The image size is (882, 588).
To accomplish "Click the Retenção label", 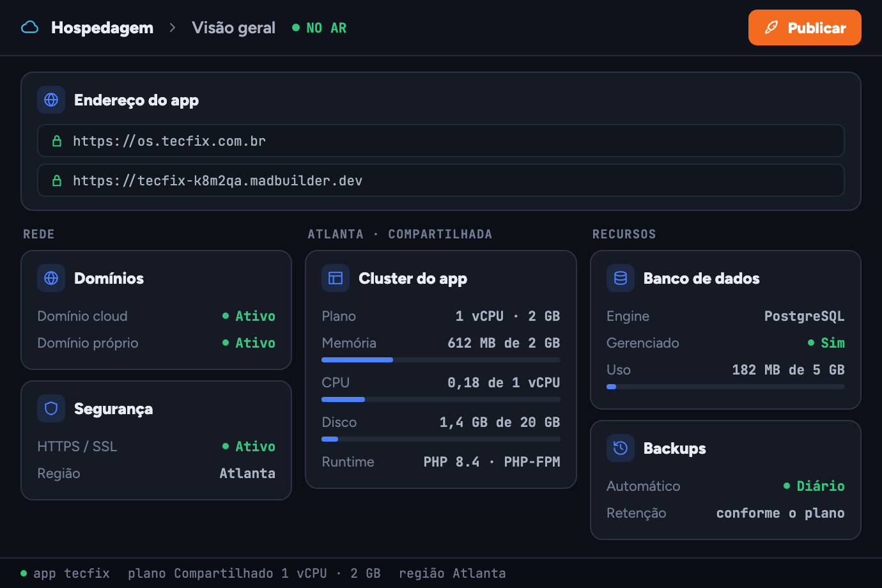I will 637,513.
